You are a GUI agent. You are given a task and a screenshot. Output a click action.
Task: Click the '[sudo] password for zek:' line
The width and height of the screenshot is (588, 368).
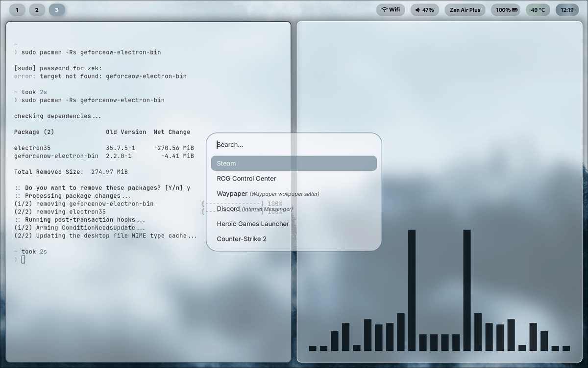[x=58, y=68]
